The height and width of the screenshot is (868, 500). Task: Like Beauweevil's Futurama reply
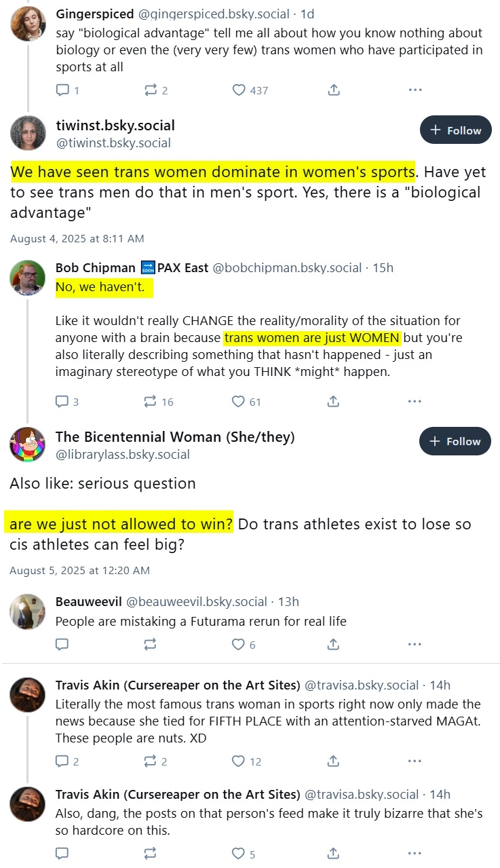(x=238, y=645)
